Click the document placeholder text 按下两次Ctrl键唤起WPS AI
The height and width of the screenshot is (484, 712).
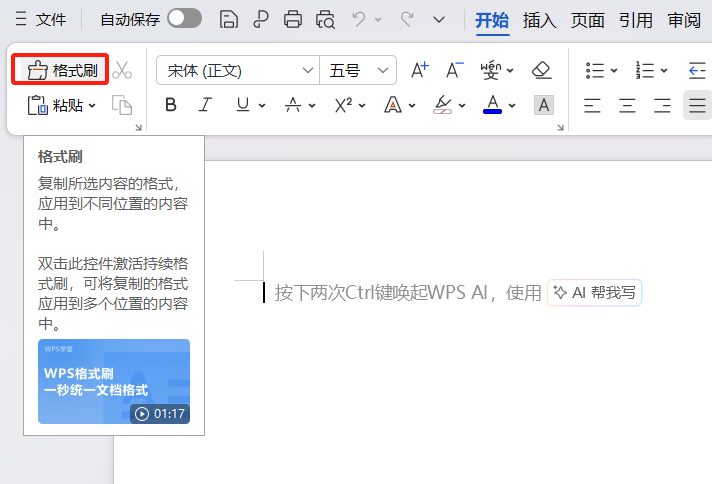(x=381, y=292)
